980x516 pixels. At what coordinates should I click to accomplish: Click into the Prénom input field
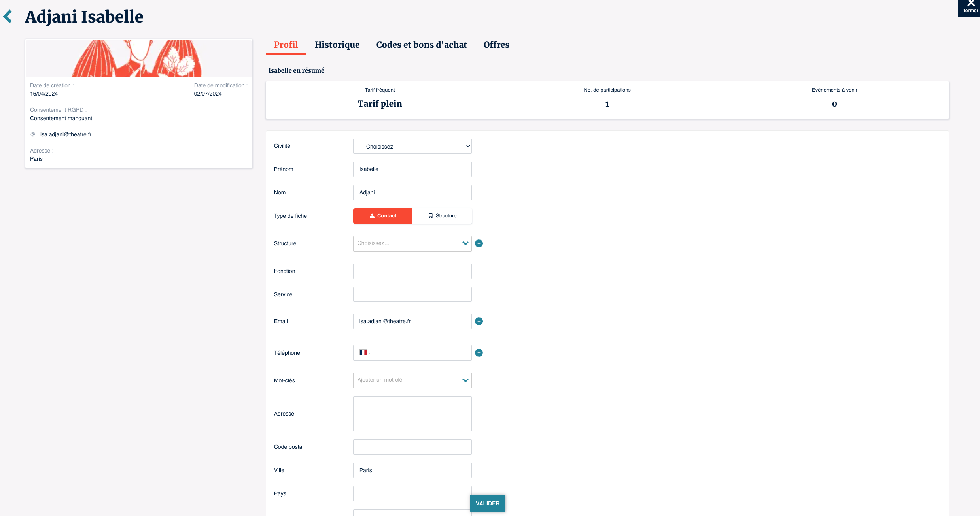tap(412, 169)
